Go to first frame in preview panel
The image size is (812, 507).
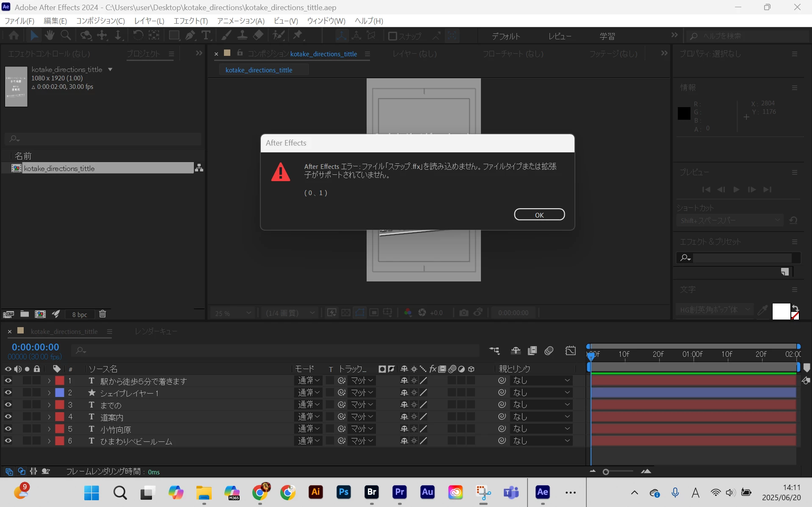(706, 189)
